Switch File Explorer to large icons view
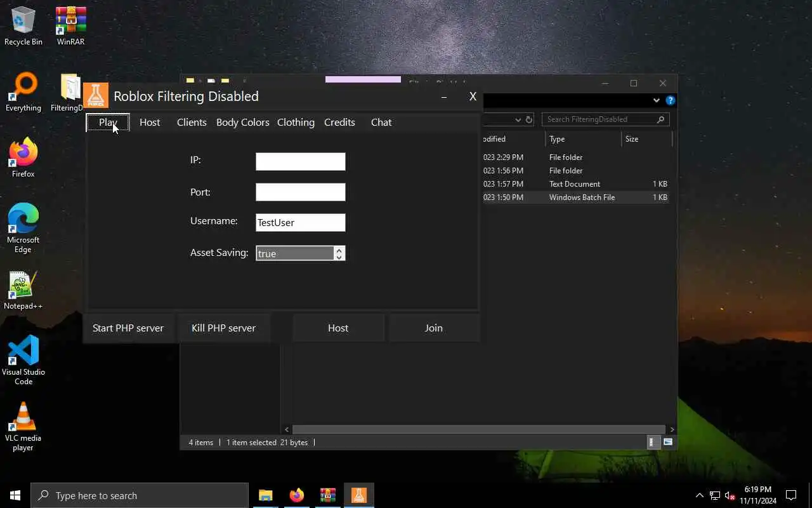 (x=668, y=442)
